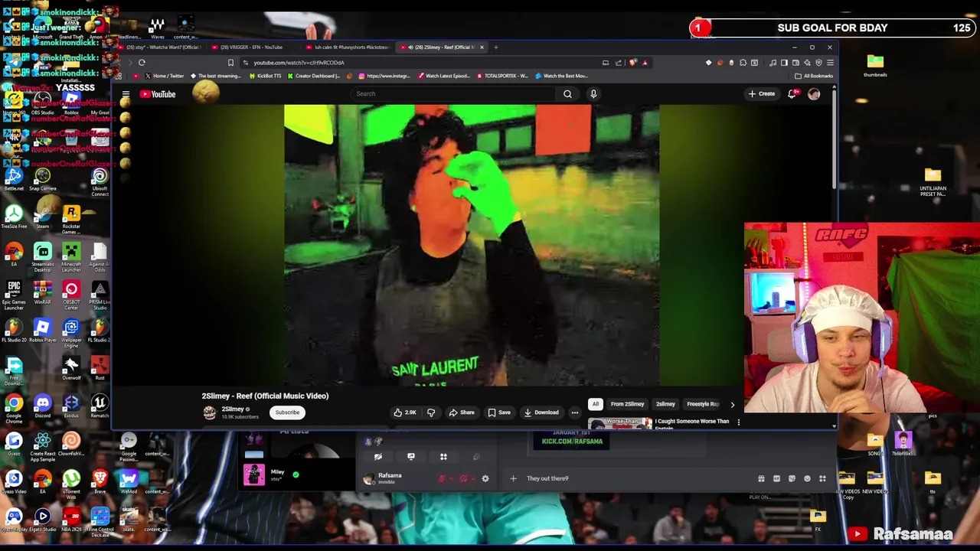Image resolution: width=980 pixels, height=551 pixels.
Task: Launch Epic Games Launcher shortcut
Action: pyautogui.click(x=14, y=295)
